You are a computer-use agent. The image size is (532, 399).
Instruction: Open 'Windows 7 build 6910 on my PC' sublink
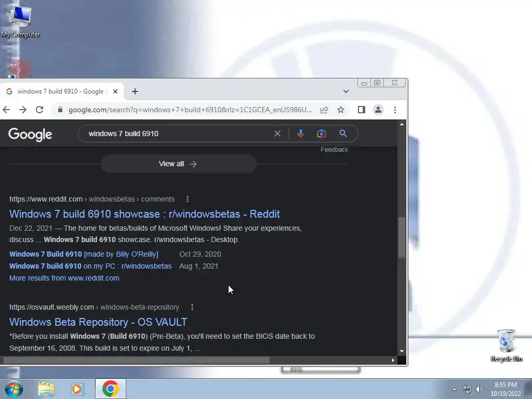[90, 266]
